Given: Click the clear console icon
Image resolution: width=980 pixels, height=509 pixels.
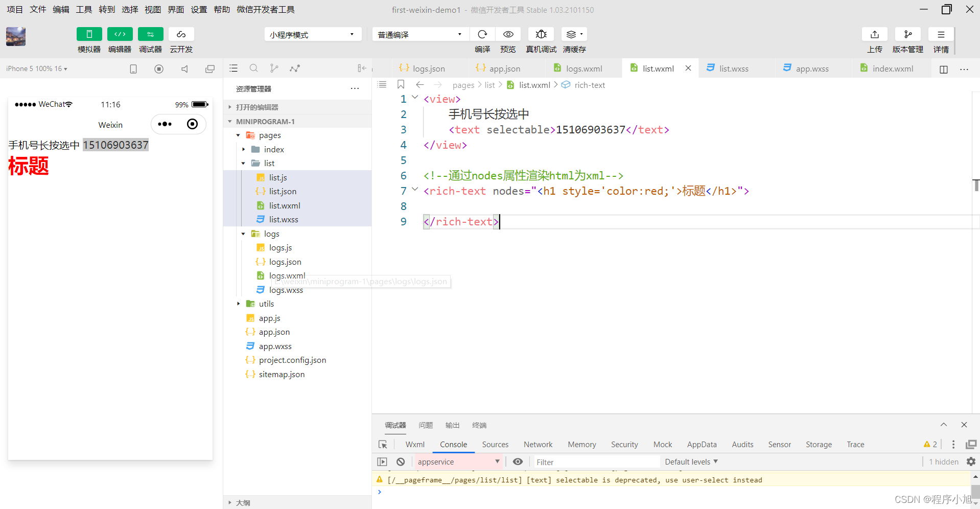Looking at the screenshot, I should [x=401, y=461].
